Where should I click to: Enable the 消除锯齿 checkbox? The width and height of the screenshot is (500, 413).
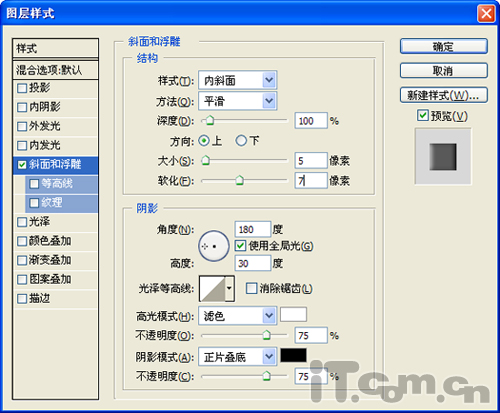click(251, 288)
